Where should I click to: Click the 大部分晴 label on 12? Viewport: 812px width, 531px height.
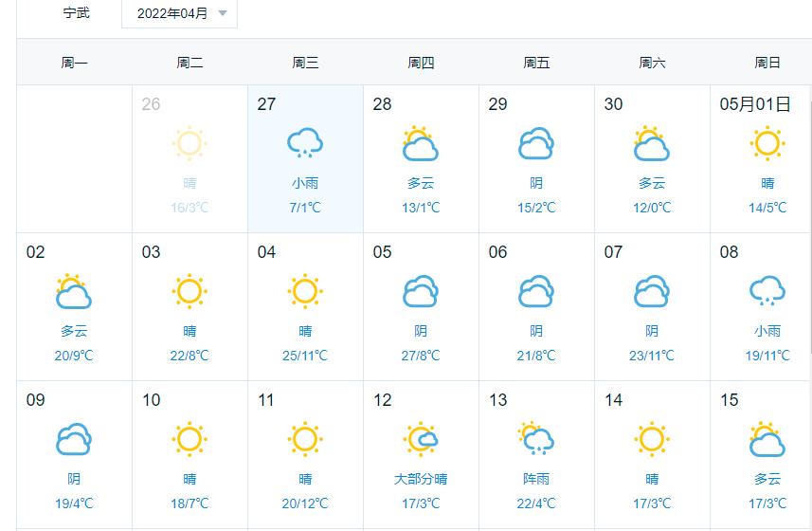[x=421, y=479]
